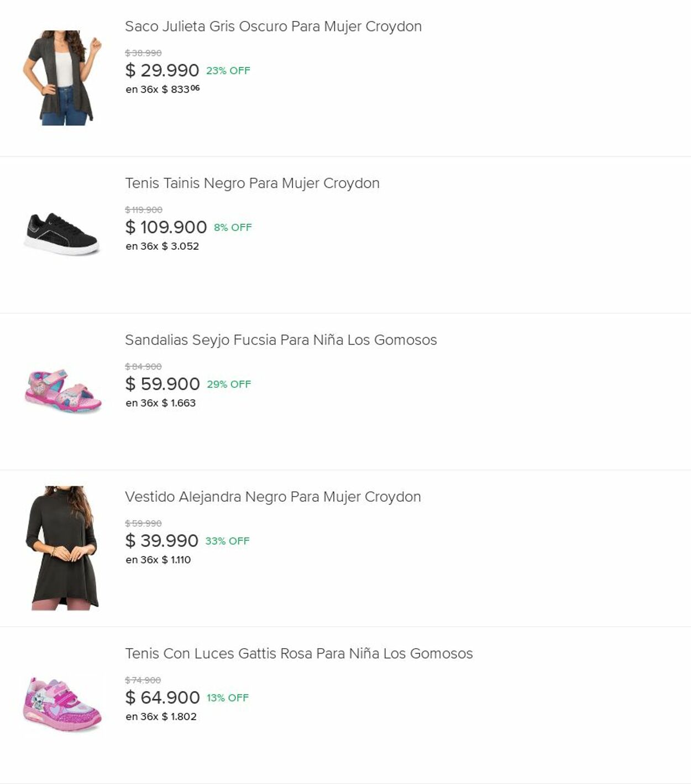Click the 36x $ 3.052 installment text
Screen dimensions: 691x784
click(x=162, y=246)
